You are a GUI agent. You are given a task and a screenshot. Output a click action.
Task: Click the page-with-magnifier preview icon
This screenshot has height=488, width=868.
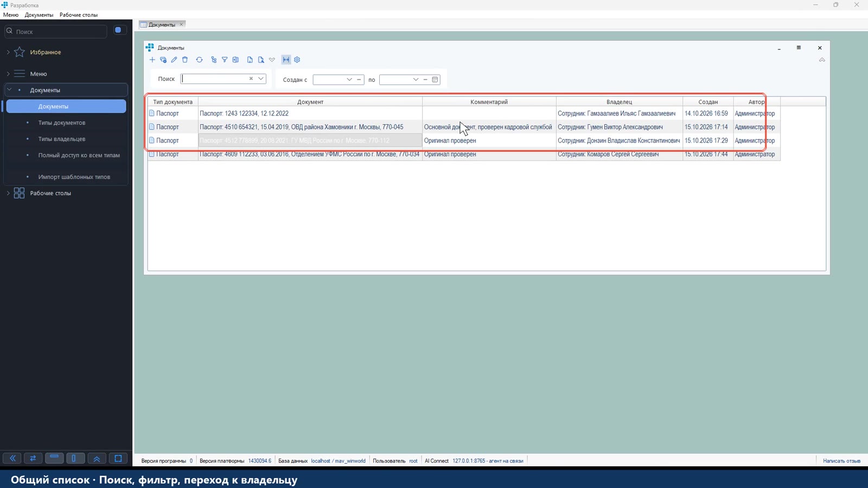(261, 60)
